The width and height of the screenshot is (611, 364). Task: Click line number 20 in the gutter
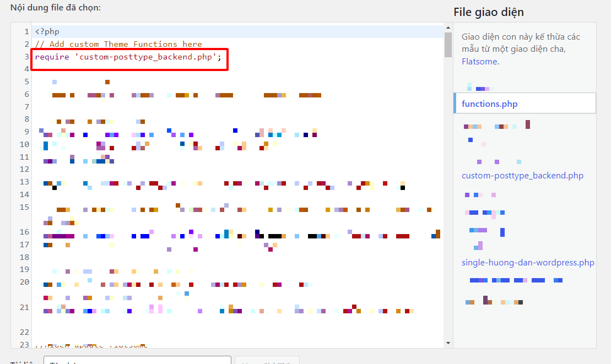25,282
